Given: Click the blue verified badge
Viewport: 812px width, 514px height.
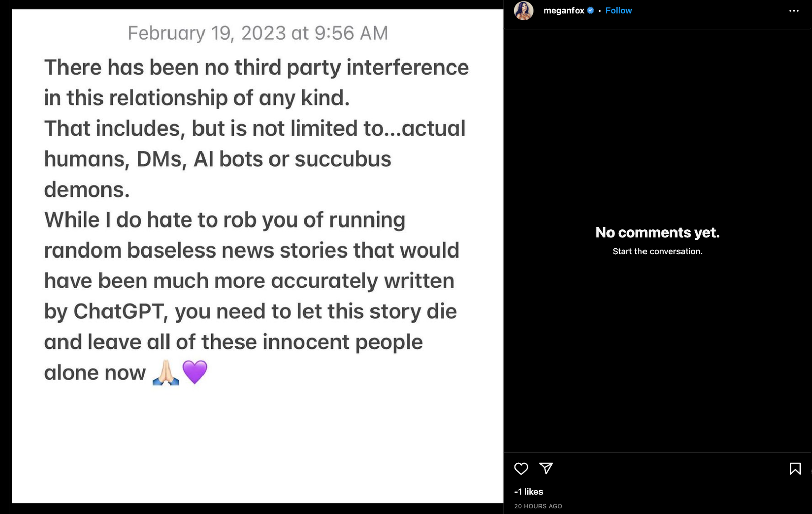Looking at the screenshot, I should click(x=590, y=10).
